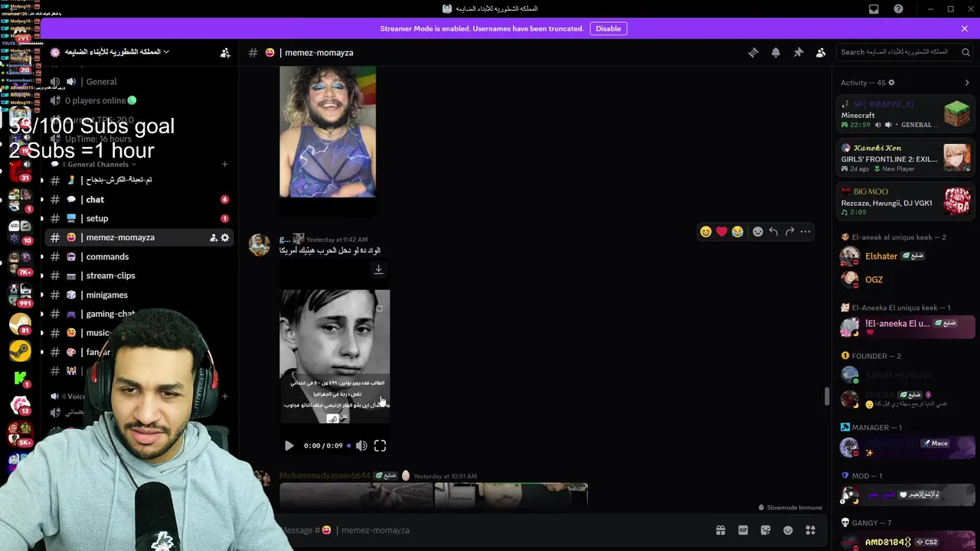Open the black-and-white video thumbnail
Viewport: 980px width, 551px height.
click(x=335, y=356)
